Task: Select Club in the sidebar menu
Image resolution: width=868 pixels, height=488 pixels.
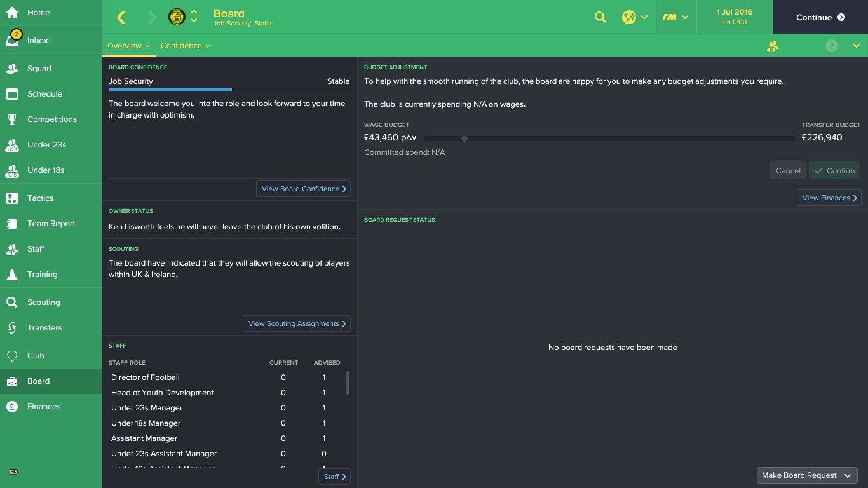Action: pos(36,356)
